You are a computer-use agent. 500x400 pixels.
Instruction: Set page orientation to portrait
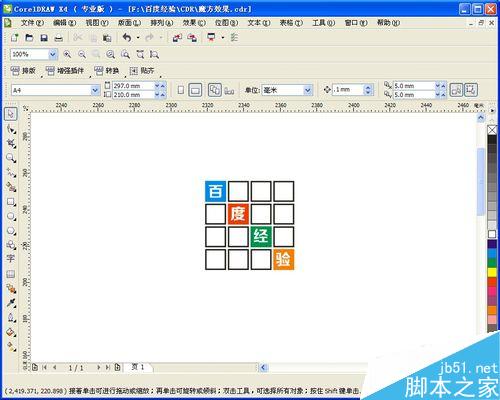(x=181, y=90)
